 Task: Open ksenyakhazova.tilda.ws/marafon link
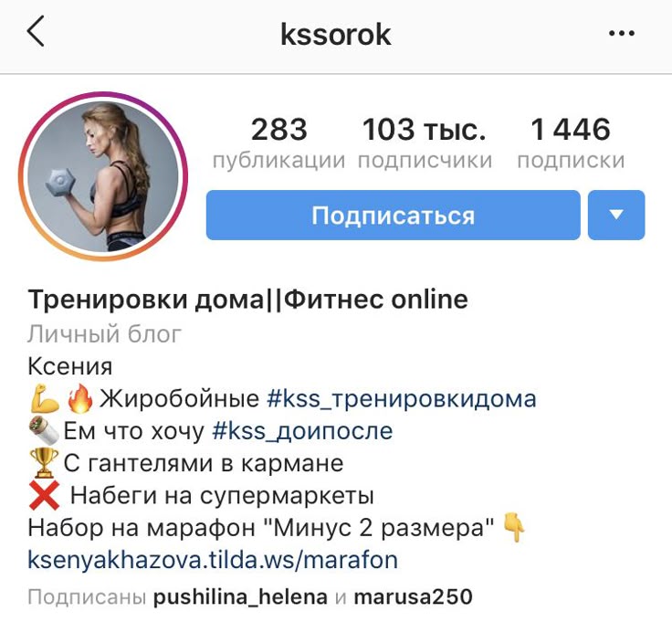click(x=213, y=560)
